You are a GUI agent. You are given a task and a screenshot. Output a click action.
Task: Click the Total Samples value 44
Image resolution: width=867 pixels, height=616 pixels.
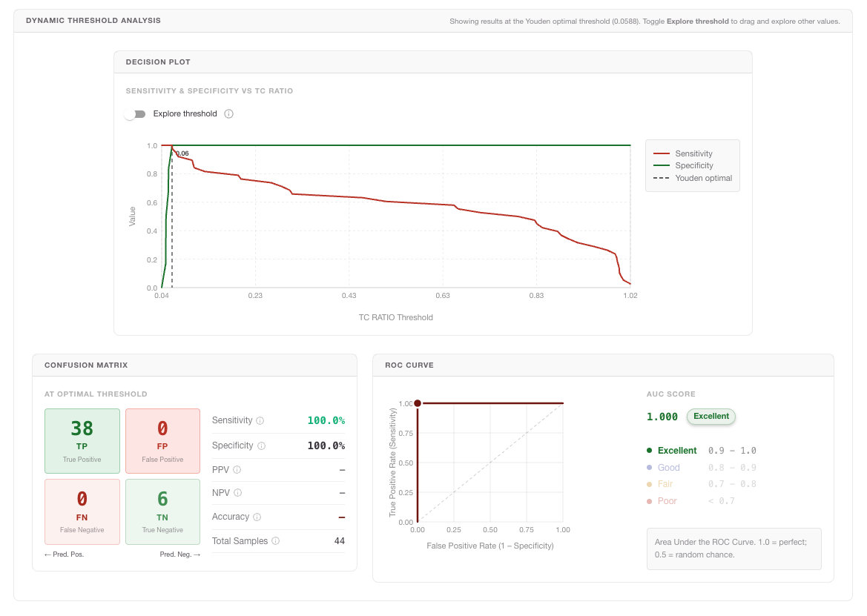click(x=340, y=541)
